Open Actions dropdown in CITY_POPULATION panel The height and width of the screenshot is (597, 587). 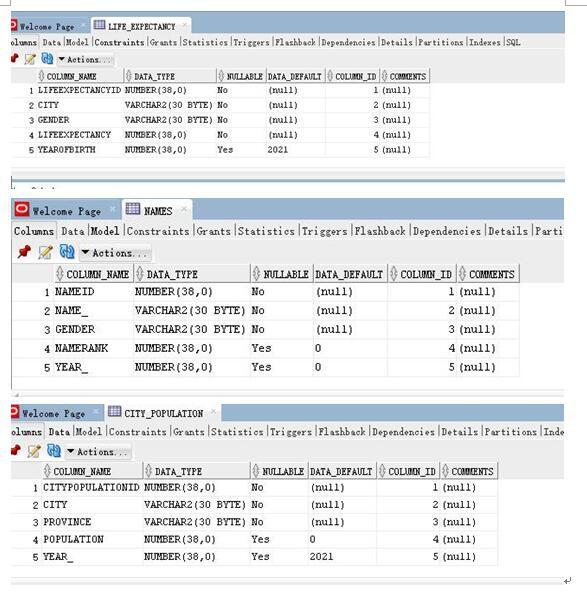(98, 452)
